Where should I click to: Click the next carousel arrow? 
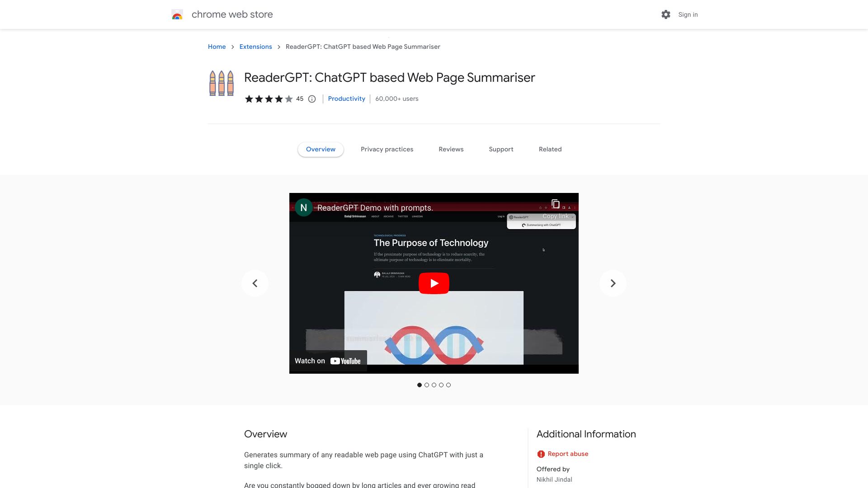[x=613, y=283]
